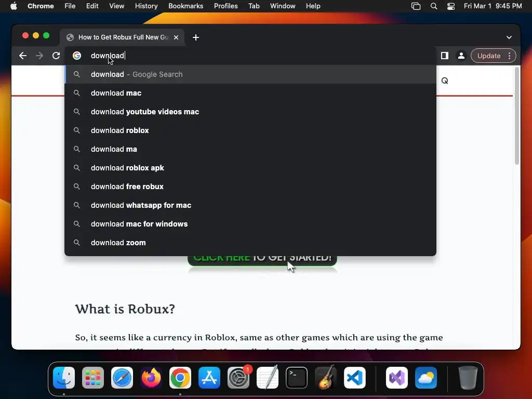Screen dimensions: 532x399
Task: Click the page's vertical scrollbar thumb
Action: point(517,116)
